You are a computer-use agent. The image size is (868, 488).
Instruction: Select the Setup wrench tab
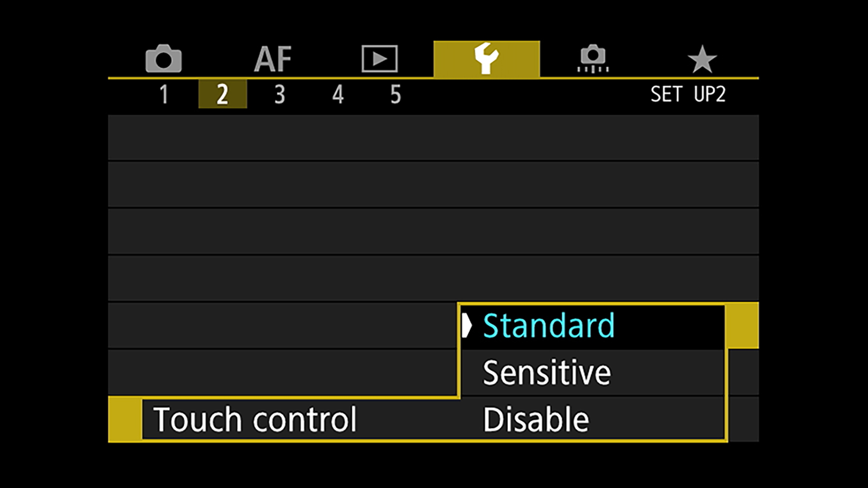coord(487,59)
